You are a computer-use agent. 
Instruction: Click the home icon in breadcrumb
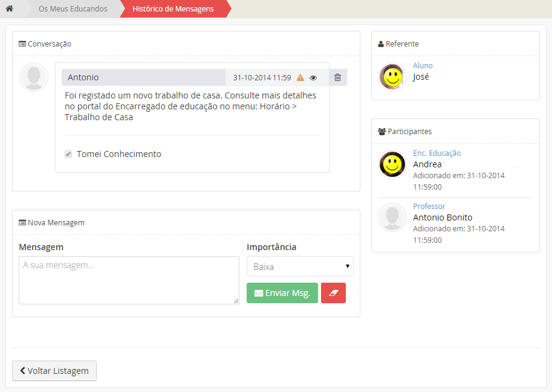[9, 9]
